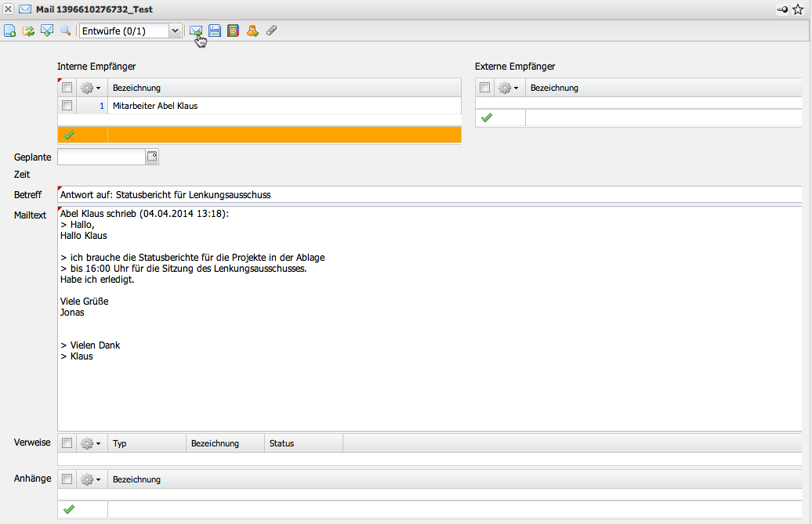Pin the mail window with the pushpin icon
Viewport: 812px width, 524px height.
pos(782,9)
